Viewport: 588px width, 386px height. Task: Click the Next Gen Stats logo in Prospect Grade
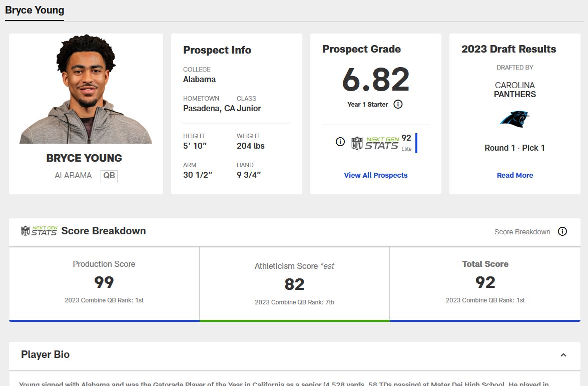pos(376,143)
